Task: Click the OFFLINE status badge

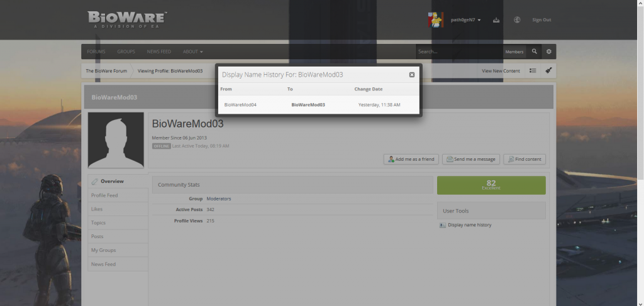Action: pyautogui.click(x=162, y=146)
